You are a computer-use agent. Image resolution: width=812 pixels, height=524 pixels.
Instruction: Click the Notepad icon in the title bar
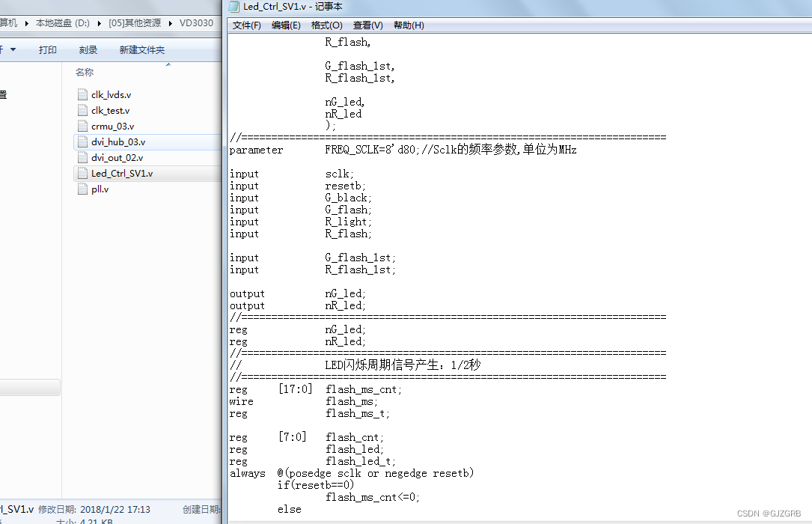(x=233, y=6)
